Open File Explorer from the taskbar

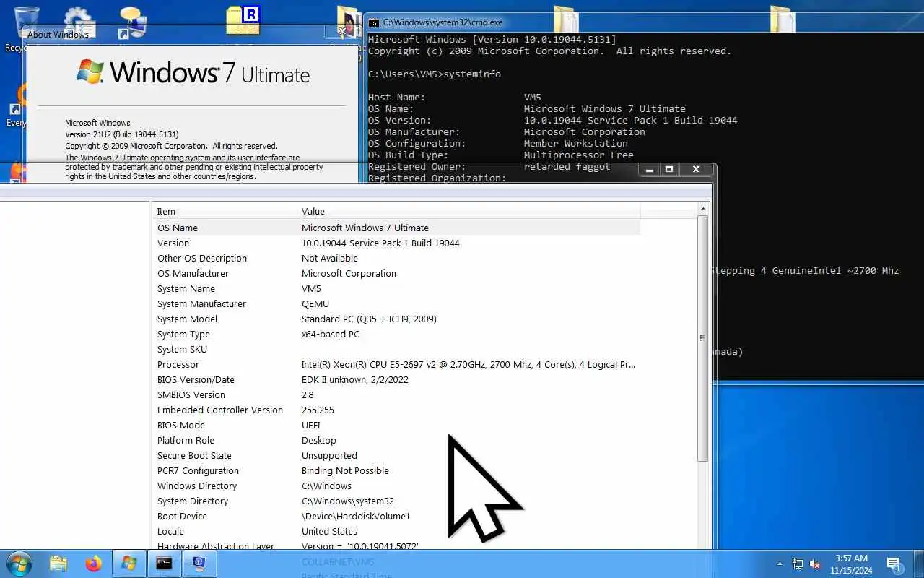[58, 563]
